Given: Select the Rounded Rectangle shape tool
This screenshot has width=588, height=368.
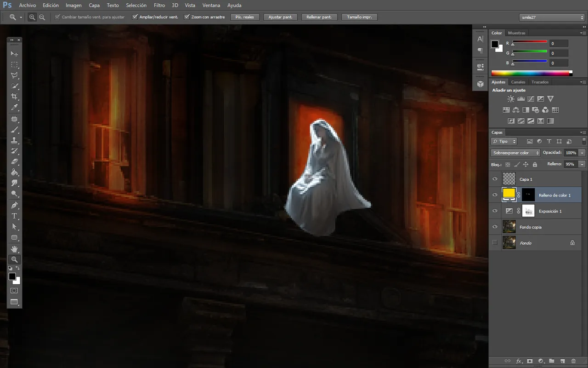Looking at the screenshot, I should click(14, 238).
